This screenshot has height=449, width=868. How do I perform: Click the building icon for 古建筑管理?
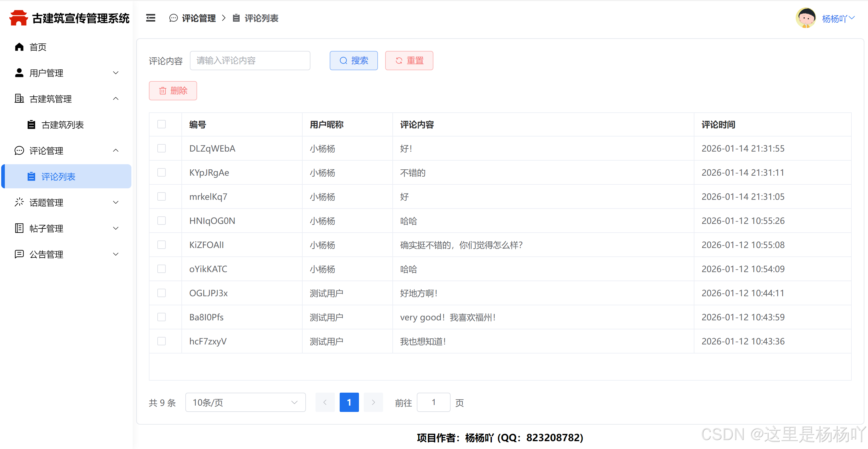19,99
